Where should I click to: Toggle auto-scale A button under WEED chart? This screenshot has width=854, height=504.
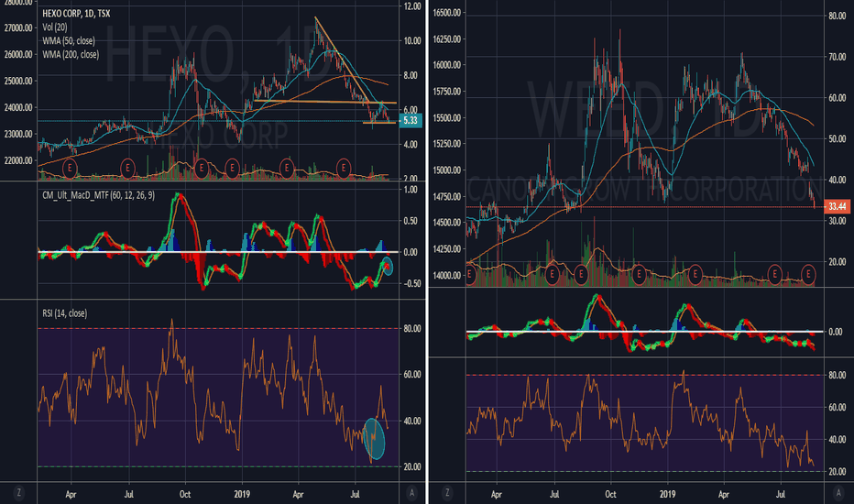[838, 493]
